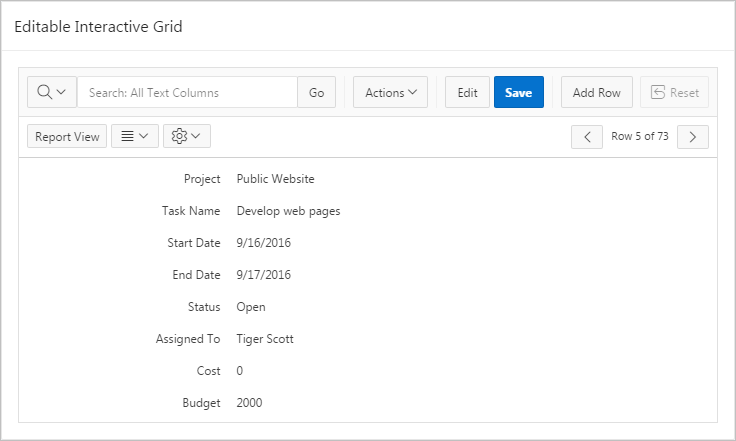
Task: Click the Budget value 2000
Action: point(249,403)
